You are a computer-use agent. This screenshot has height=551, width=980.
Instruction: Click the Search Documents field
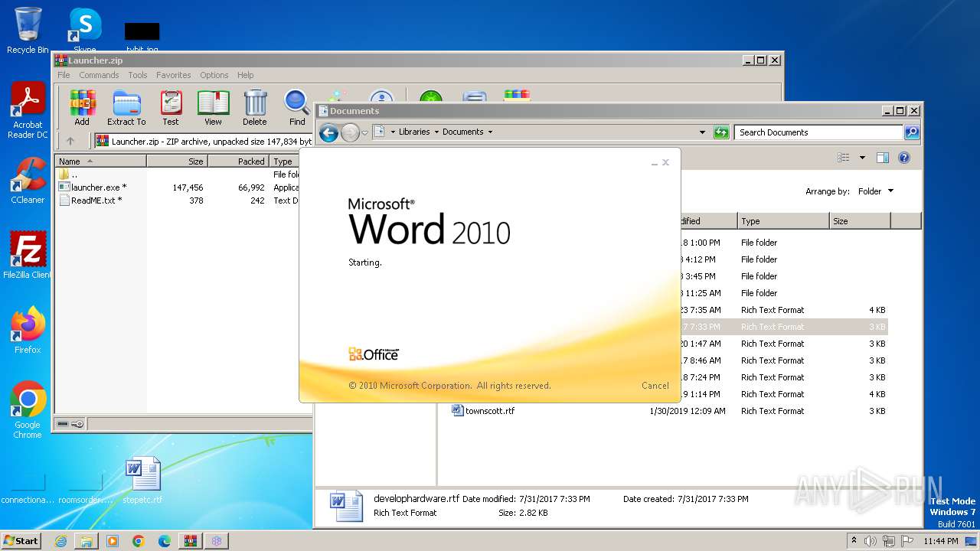[x=818, y=132]
